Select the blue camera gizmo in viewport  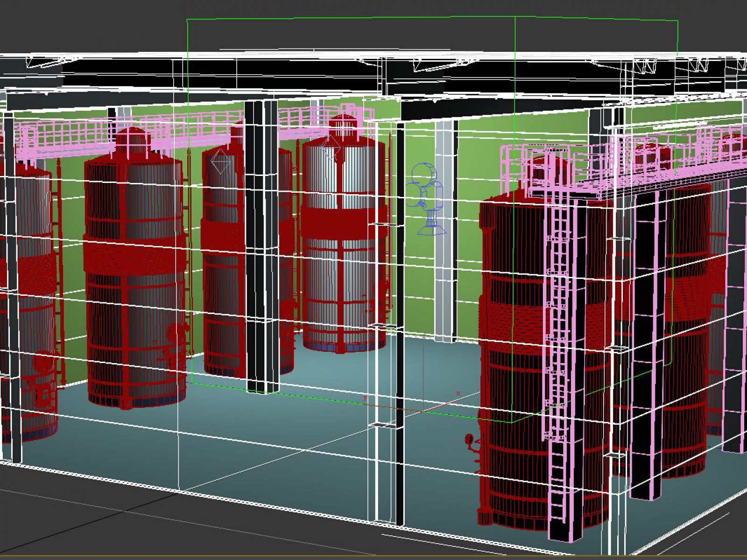point(426,198)
